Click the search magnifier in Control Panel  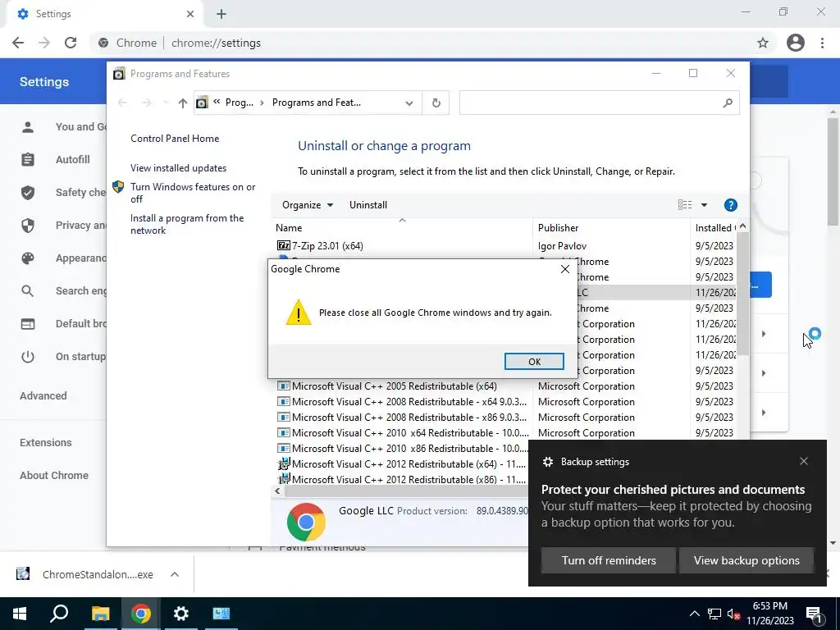pyautogui.click(x=728, y=103)
